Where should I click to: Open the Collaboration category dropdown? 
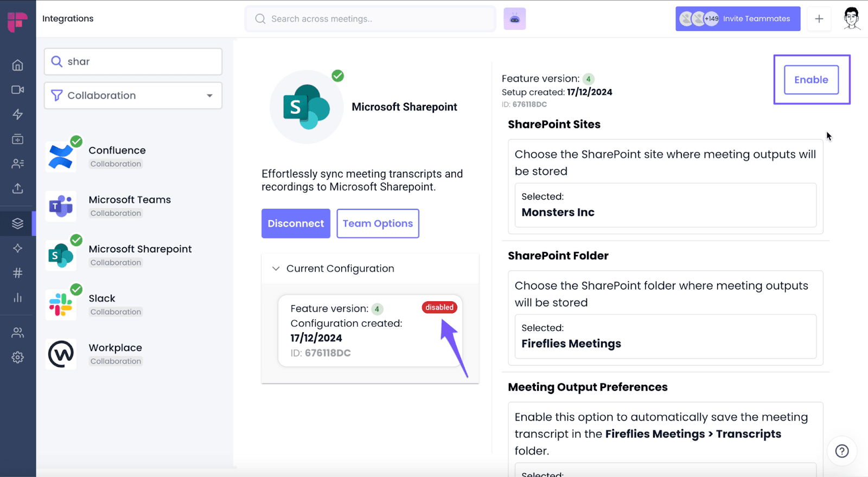[133, 95]
